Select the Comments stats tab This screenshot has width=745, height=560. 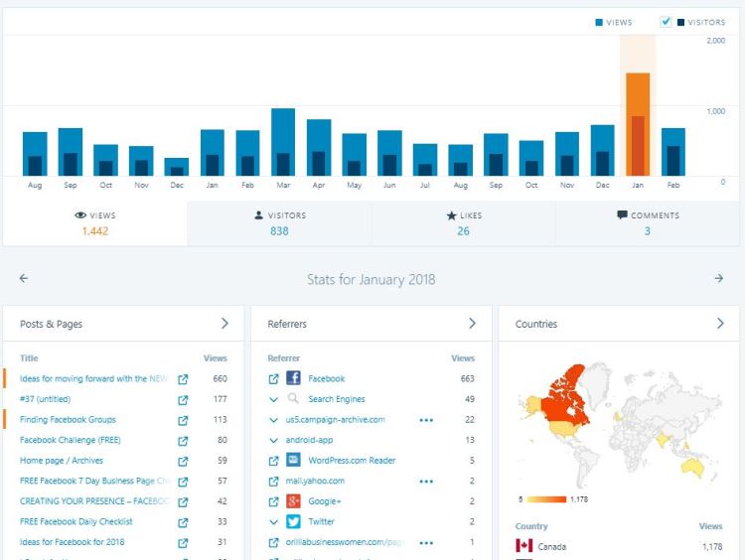[647, 223]
